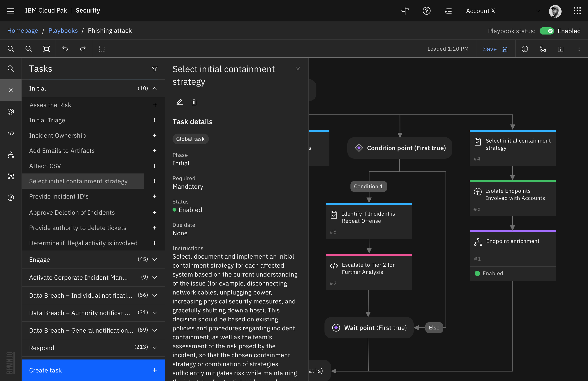The height and width of the screenshot is (381, 588).
Task: Click the delete icon in task details
Action: pos(194,102)
